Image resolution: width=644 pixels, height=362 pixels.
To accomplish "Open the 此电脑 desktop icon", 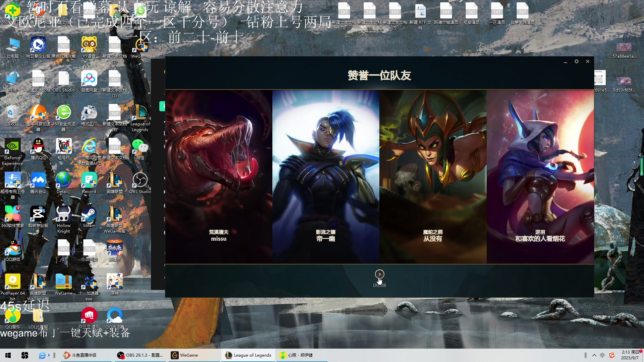I will [13, 48].
